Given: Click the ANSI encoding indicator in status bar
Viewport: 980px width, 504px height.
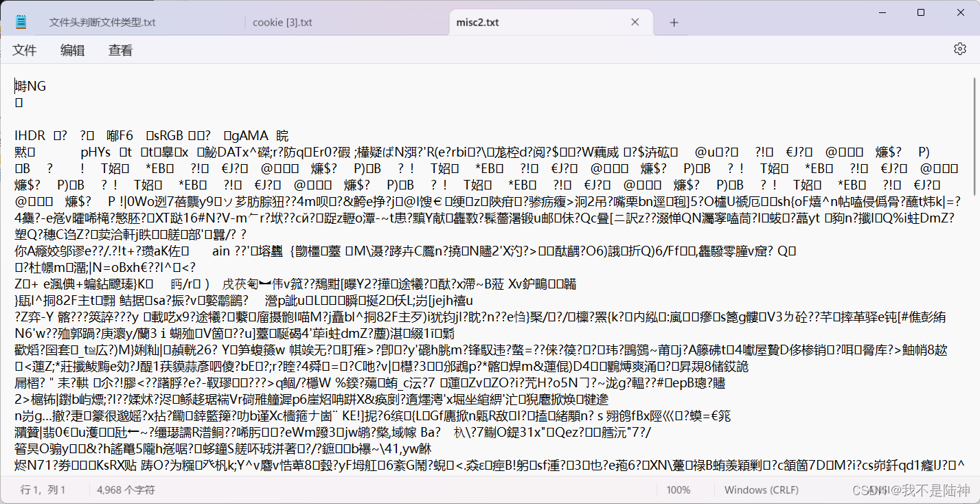Looking at the screenshot, I should (873, 490).
